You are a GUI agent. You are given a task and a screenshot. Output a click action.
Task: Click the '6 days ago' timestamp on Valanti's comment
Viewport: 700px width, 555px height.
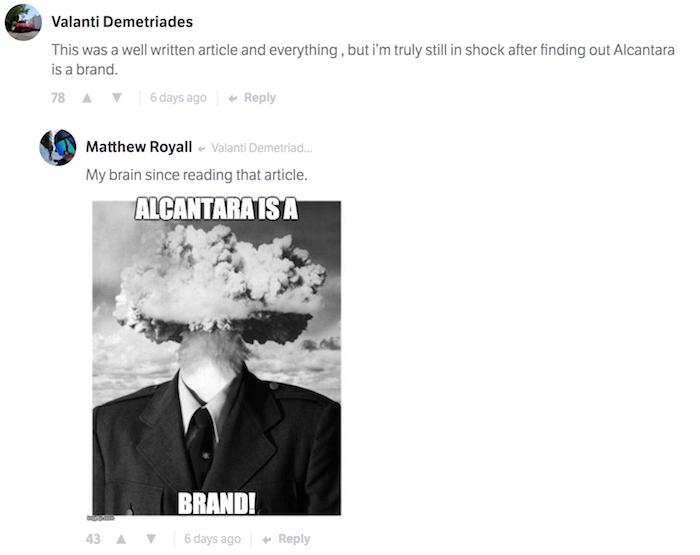[178, 98]
